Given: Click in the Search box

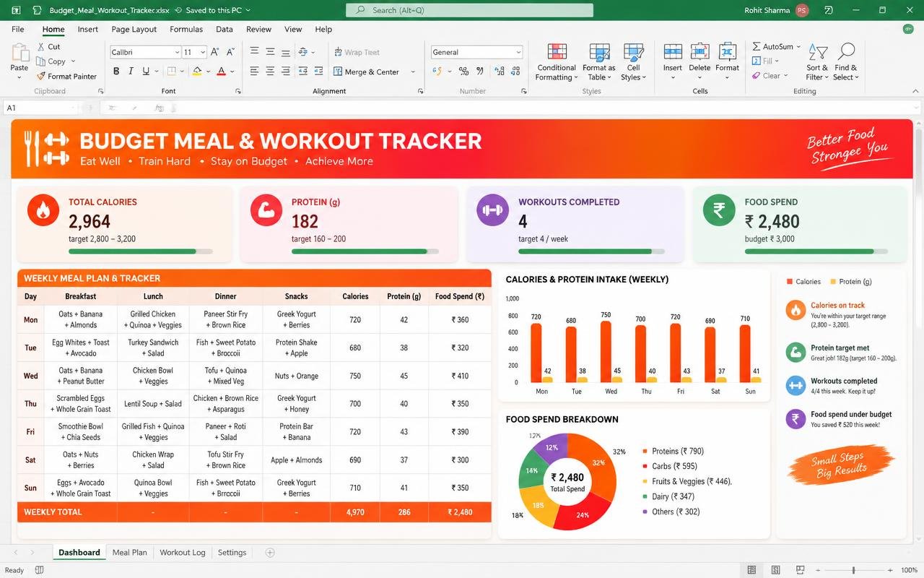Looking at the screenshot, I should (x=470, y=10).
